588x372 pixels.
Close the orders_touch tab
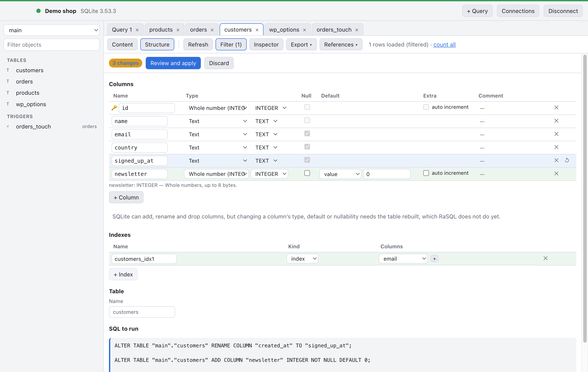tap(357, 30)
